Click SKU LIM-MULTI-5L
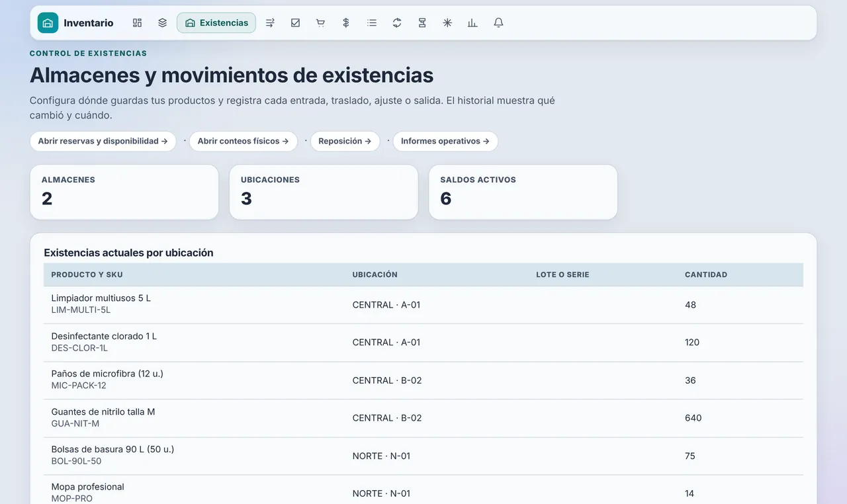Viewport: 847px width, 504px height. (x=81, y=310)
